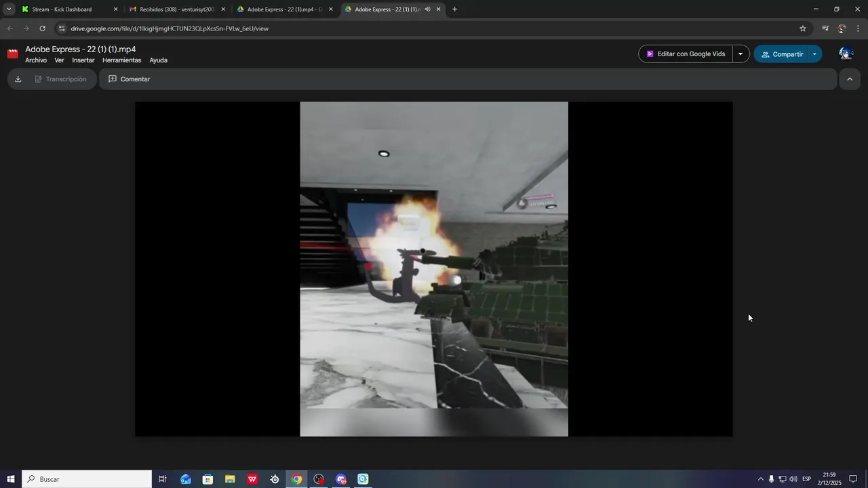Open Task View on the taskbar
Image resolution: width=868 pixels, height=488 pixels.
[x=163, y=479]
